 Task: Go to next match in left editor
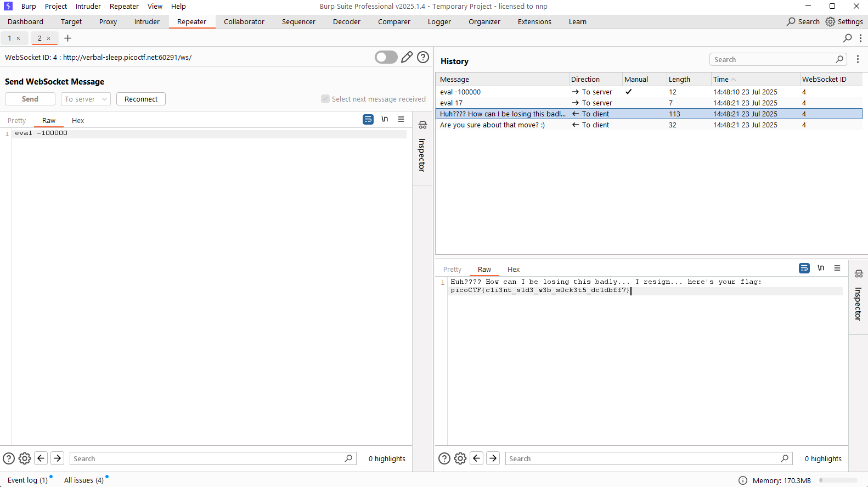pos(58,458)
